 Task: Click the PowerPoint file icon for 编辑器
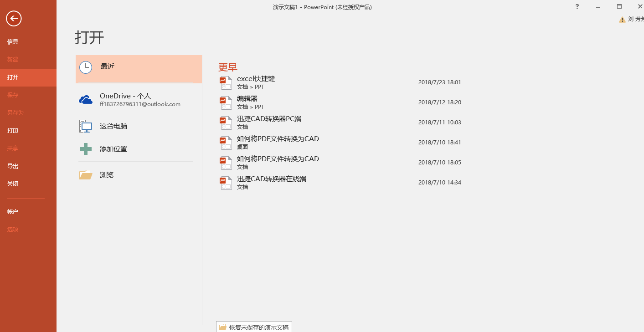coord(226,103)
